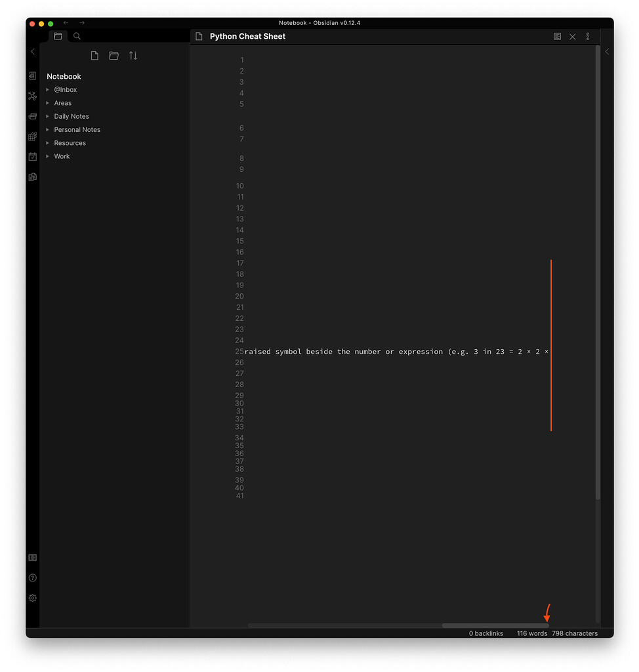Open the command palette icon

pyautogui.click(x=32, y=136)
